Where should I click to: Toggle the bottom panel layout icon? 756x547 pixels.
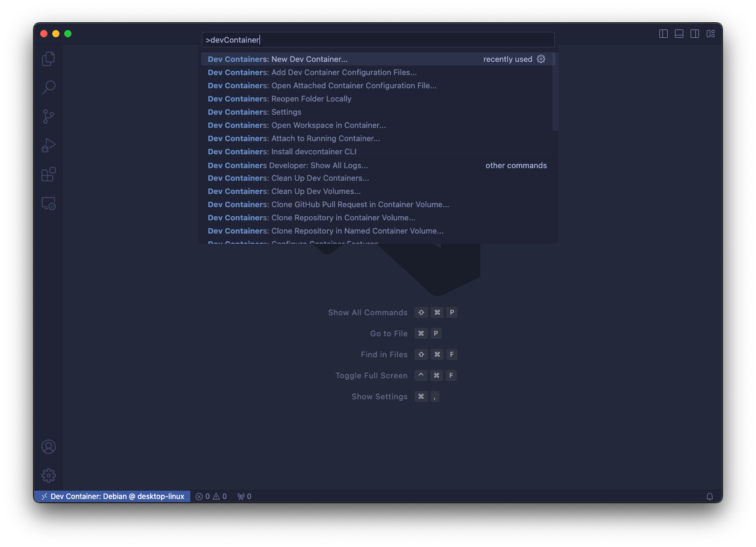[679, 34]
